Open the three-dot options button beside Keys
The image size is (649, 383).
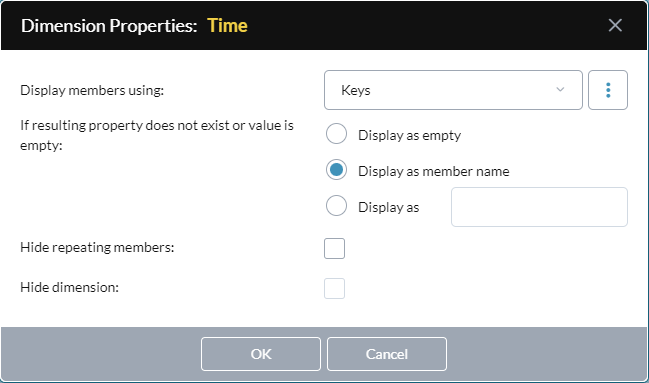608,90
